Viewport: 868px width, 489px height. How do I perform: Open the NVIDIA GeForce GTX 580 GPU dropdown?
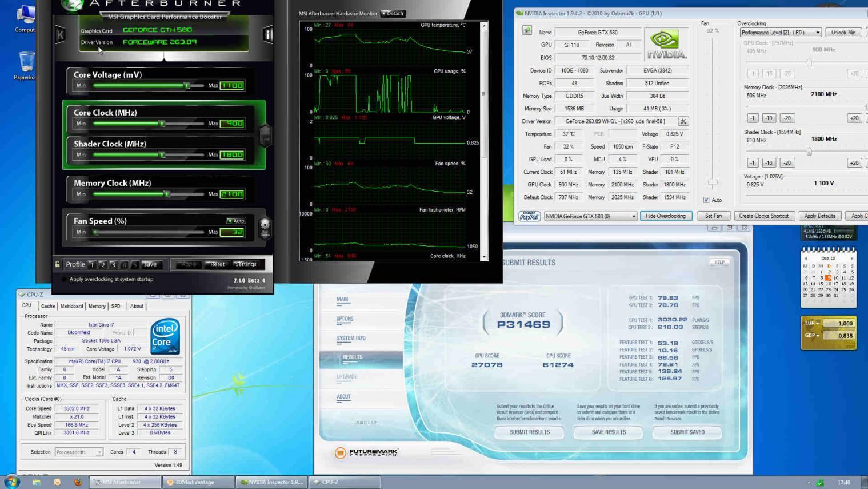click(590, 216)
